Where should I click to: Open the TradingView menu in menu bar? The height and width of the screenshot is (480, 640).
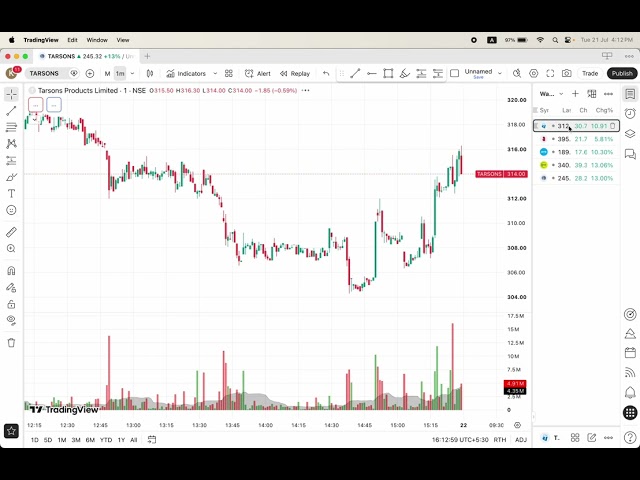41,40
